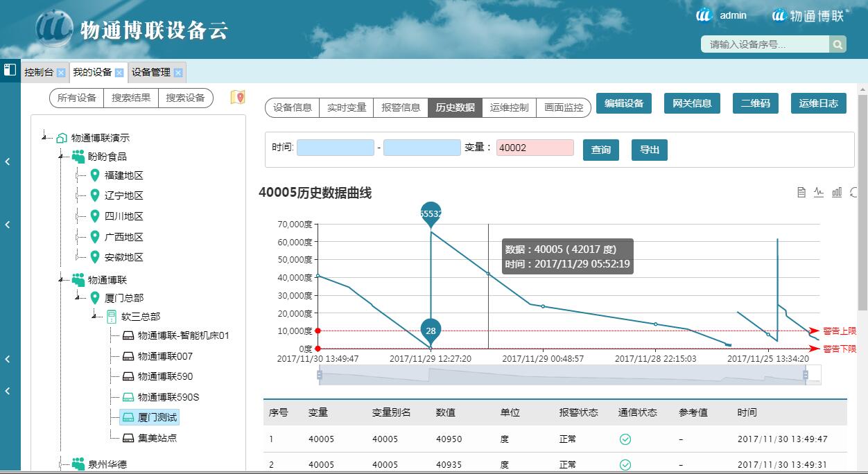
Task: Select the 物通博联007 device
Action: coord(165,356)
